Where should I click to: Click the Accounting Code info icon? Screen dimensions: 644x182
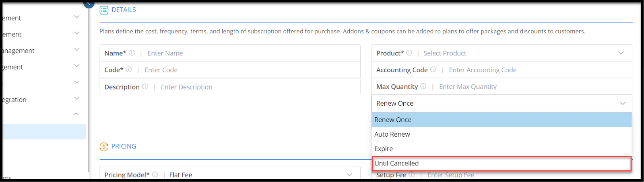tap(433, 70)
